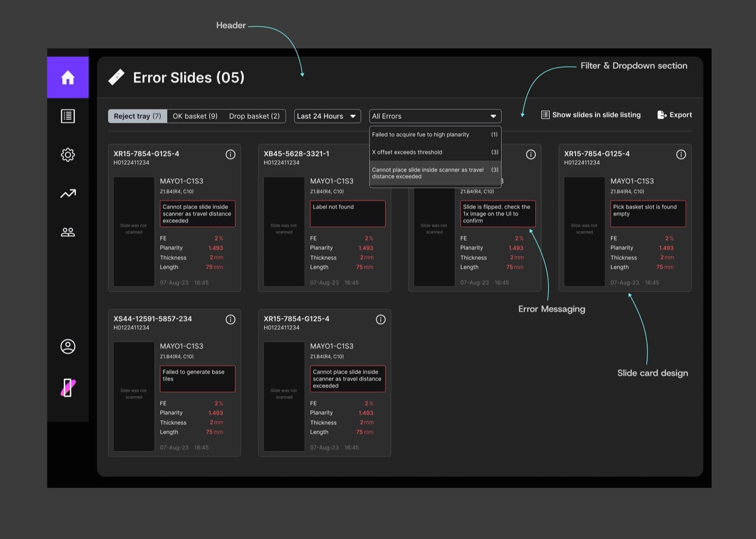Image resolution: width=756 pixels, height=539 pixels.
Task: Open the slide listing sidebar icon
Action: pos(68,116)
